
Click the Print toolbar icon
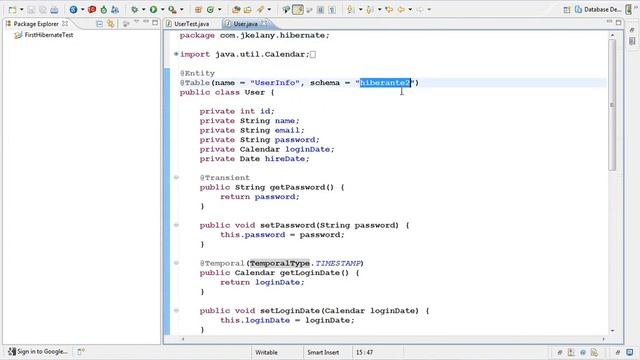coord(54,9)
